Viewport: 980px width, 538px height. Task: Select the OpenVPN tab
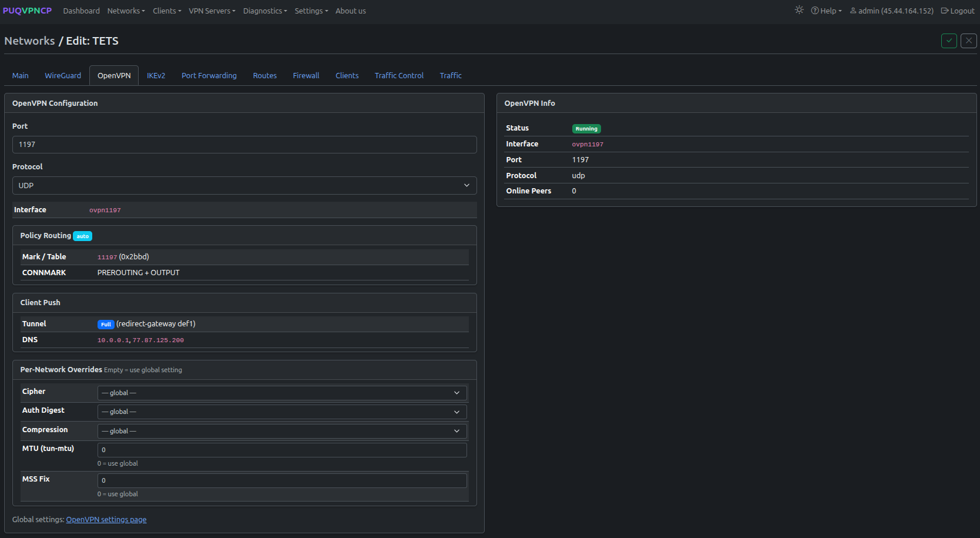coord(114,75)
